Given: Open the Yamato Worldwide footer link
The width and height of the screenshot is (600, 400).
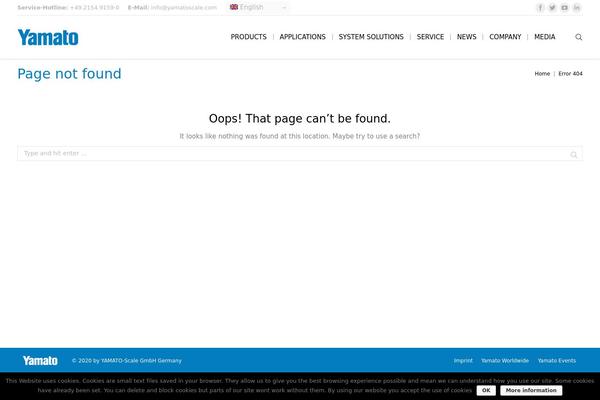Looking at the screenshot, I should [505, 361].
